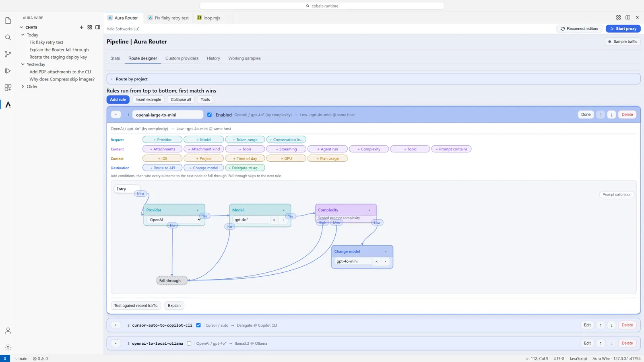
Task: Open the Search icon in activity bar
Action: [x=8, y=37]
